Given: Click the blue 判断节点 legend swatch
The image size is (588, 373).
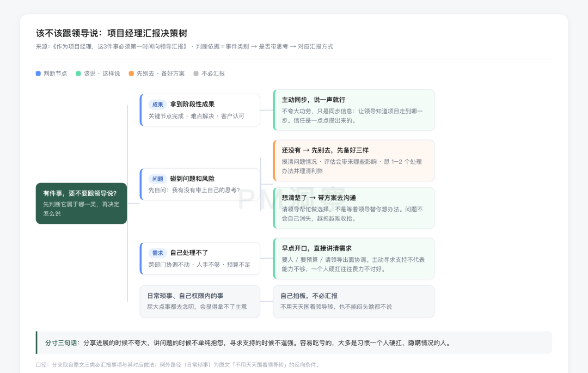Looking at the screenshot, I should tap(38, 74).
